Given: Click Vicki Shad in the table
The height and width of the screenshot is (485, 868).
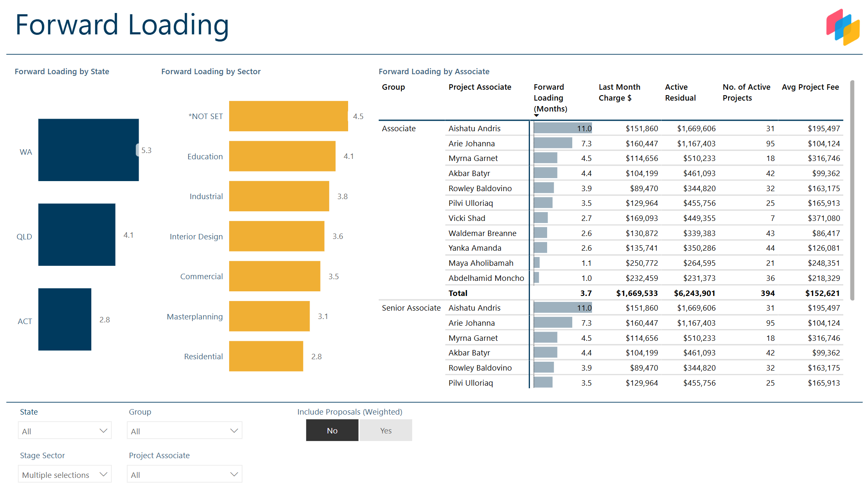Looking at the screenshot, I should point(467,218).
